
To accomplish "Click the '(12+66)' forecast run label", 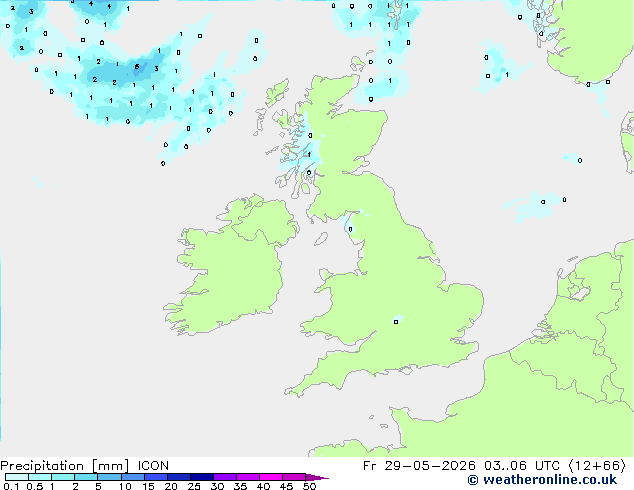I will tap(597, 466).
